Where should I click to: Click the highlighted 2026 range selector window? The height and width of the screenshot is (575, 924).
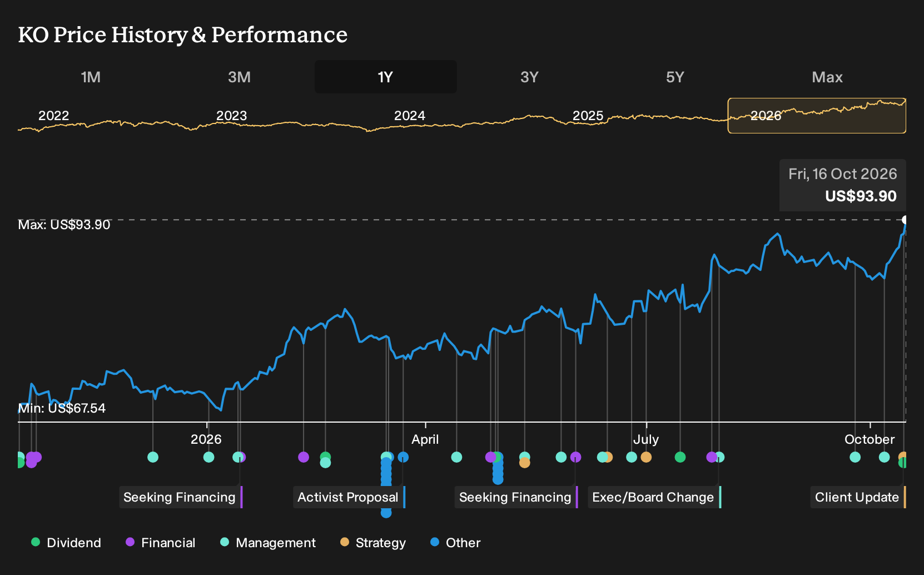pos(817,116)
